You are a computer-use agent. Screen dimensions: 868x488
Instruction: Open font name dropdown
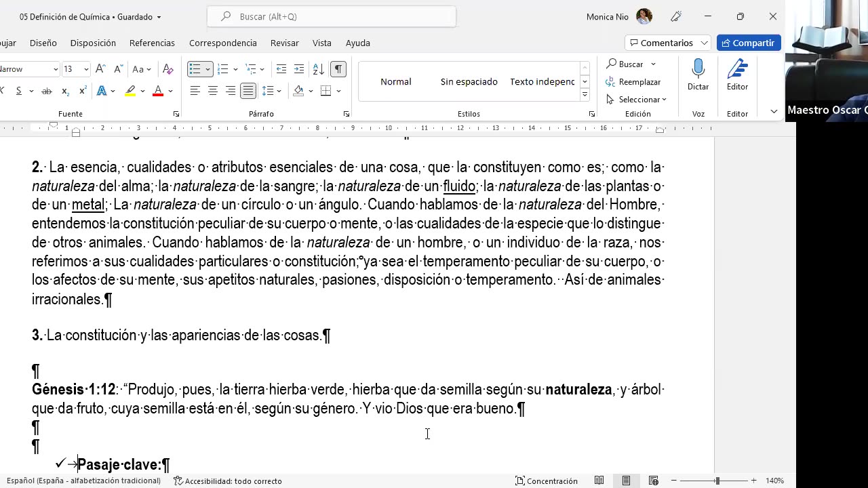[x=56, y=69]
